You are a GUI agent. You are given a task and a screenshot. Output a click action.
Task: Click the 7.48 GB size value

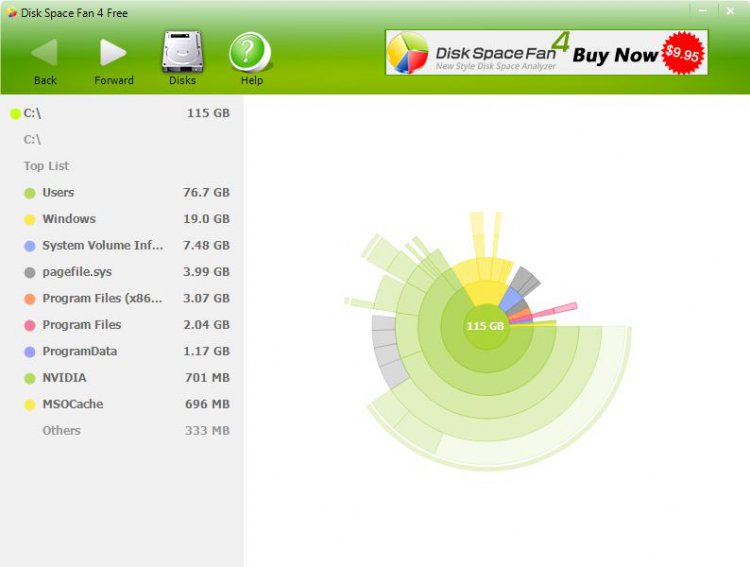point(207,245)
